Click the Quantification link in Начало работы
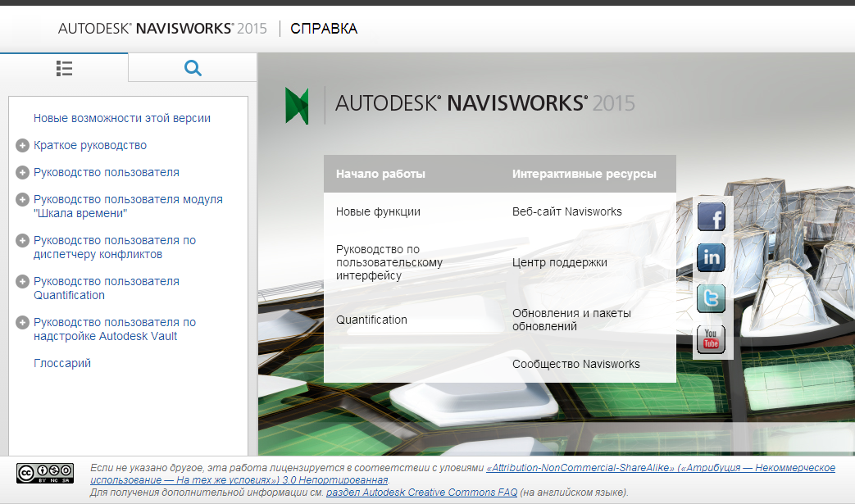Viewport: 855px width, 504px height. (x=371, y=320)
